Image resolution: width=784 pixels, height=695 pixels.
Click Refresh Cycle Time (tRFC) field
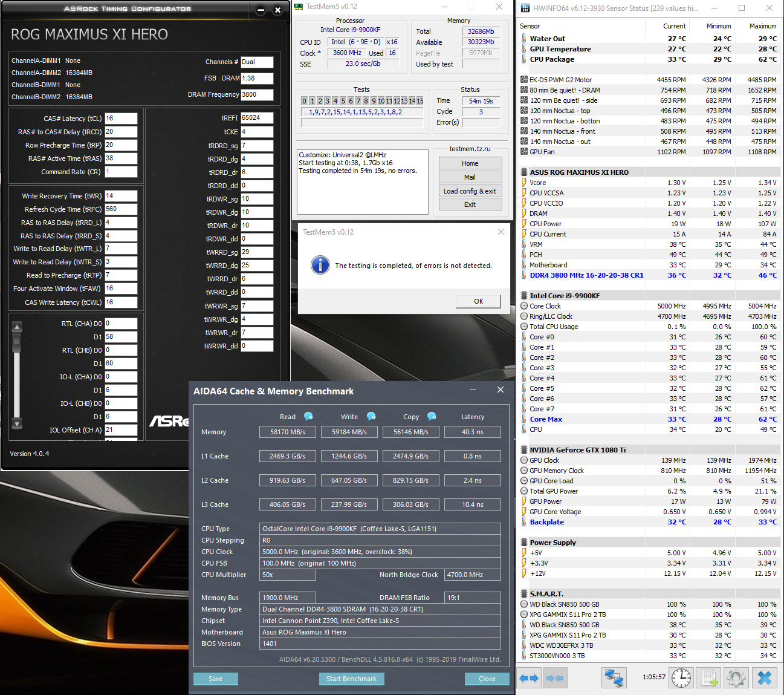coord(121,209)
